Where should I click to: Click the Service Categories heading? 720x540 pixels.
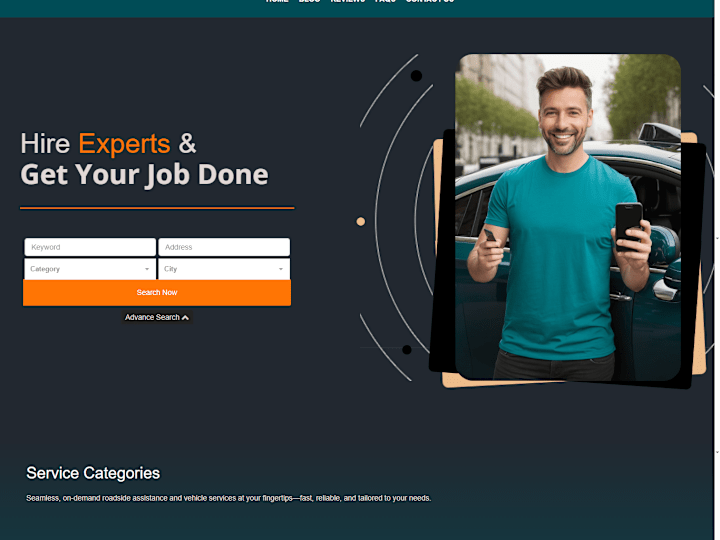93,473
